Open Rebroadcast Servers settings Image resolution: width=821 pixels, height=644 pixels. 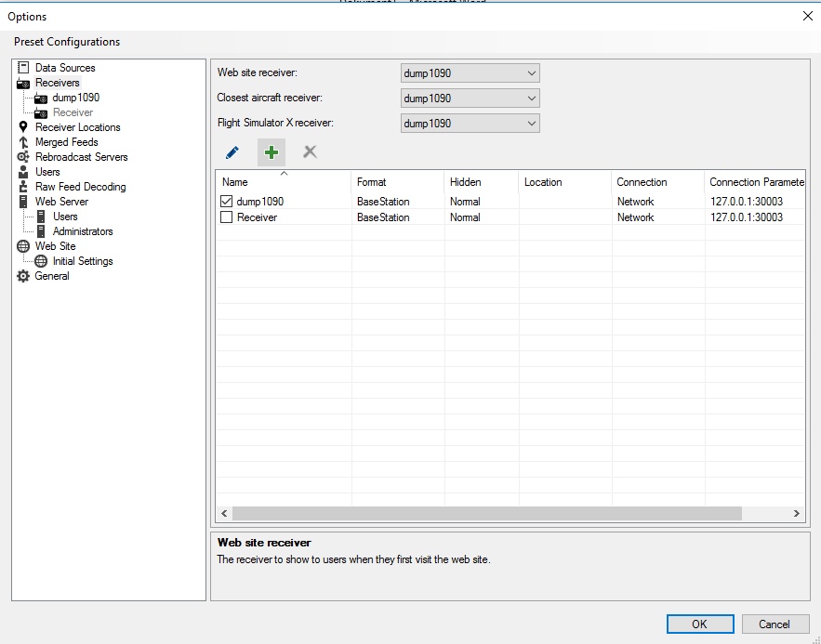coord(81,157)
